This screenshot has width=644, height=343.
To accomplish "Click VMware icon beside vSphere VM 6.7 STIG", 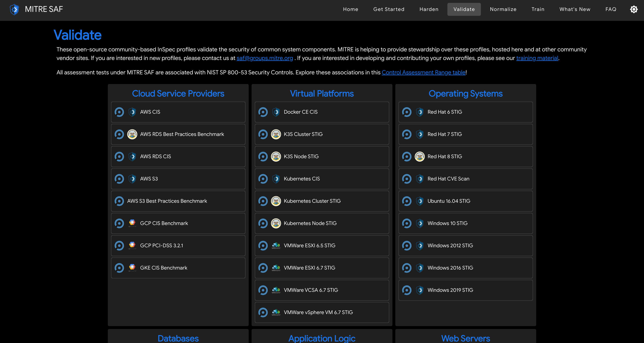I will click(x=276, y=312).
